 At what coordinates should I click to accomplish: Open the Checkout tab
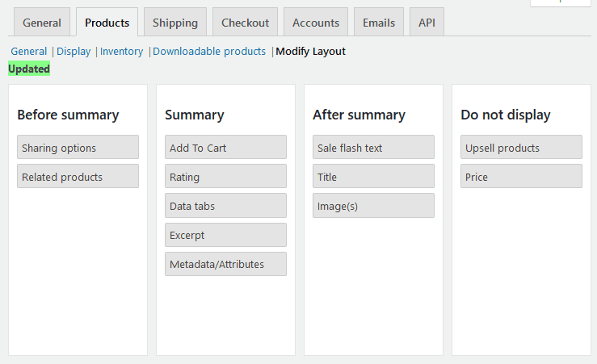pos(246,23)
